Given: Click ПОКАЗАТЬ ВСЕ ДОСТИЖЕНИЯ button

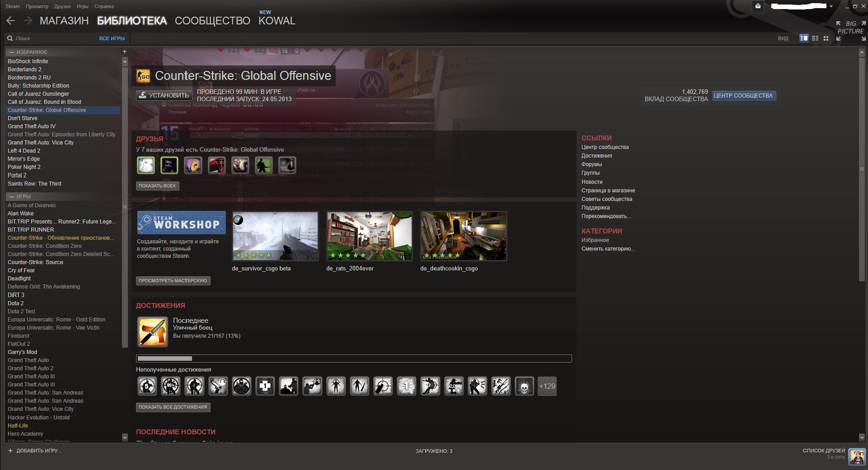Looking at the screenshot, I should click(x=173, y=407).
